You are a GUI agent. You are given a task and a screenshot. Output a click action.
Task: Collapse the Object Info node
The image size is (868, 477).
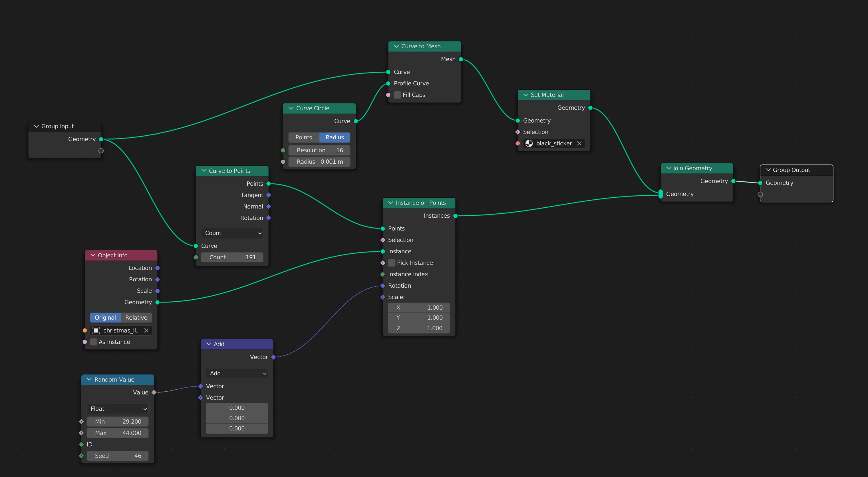[x=93, y=255]
